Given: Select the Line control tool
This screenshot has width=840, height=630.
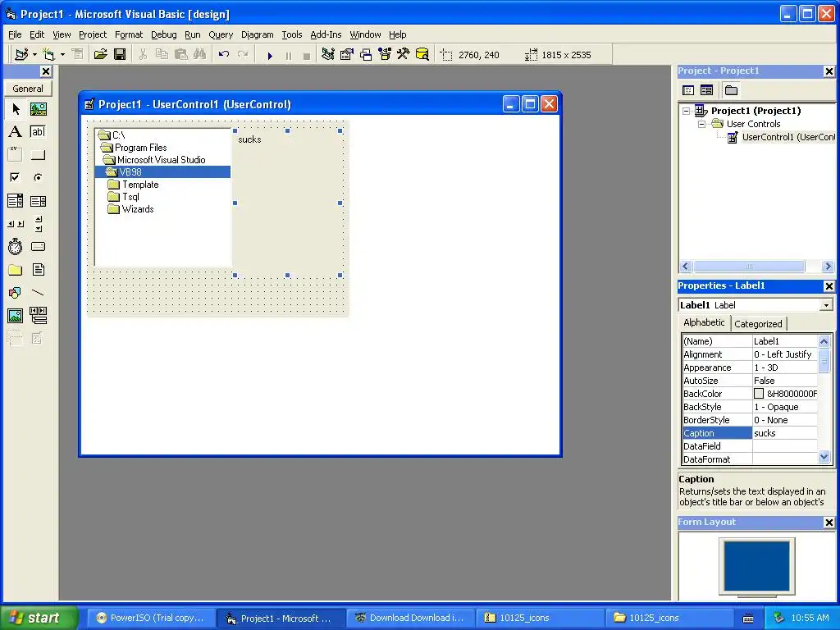Looking at the screenshot, I should tap(38, 293).
